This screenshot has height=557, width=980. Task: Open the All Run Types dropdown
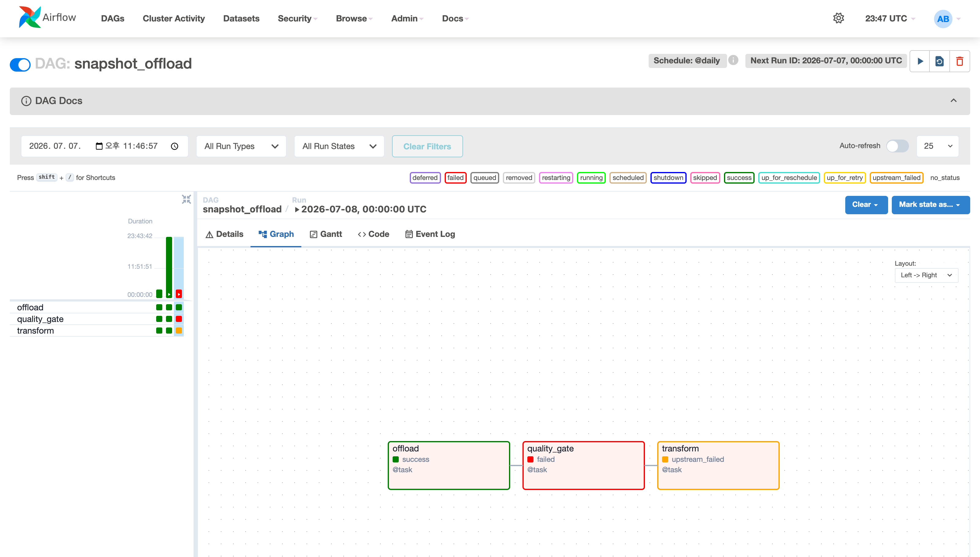[241, 146]
